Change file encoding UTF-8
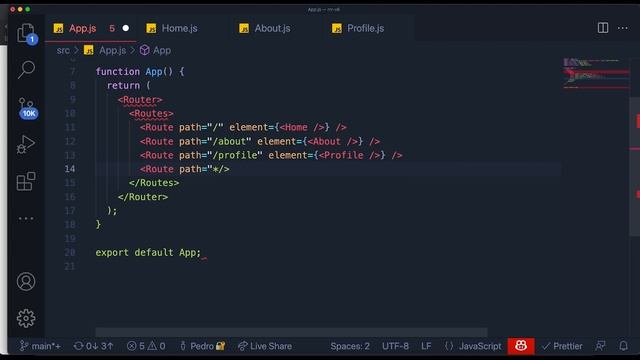640x360 pixels. click(395, 346)
